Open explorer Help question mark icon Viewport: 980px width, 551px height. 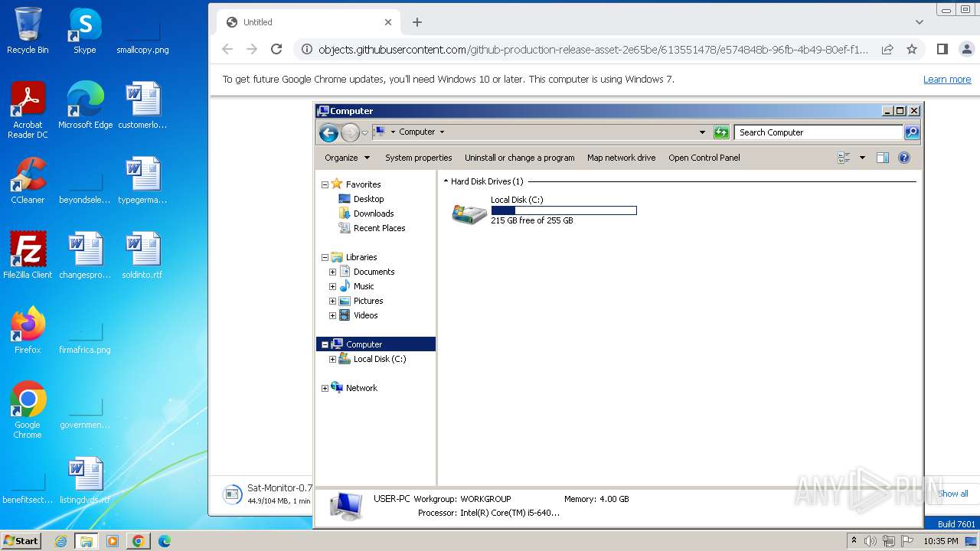(904, 158)
